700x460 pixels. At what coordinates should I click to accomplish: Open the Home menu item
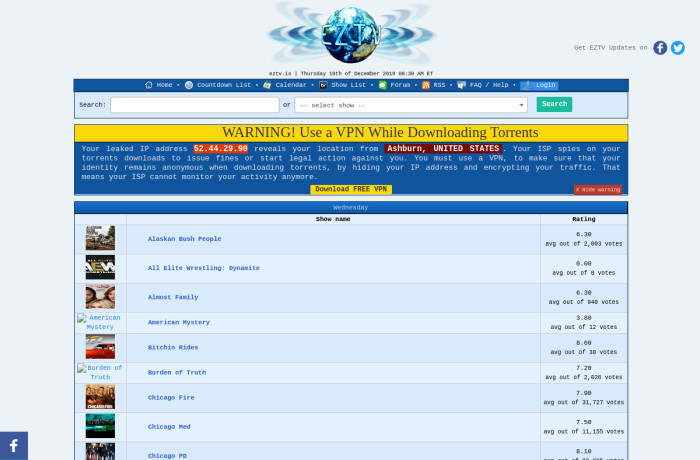164,85
